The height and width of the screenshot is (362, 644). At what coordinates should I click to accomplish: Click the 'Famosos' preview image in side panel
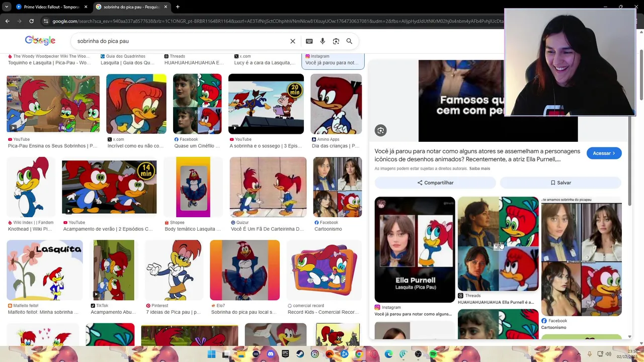pos(461,101)
